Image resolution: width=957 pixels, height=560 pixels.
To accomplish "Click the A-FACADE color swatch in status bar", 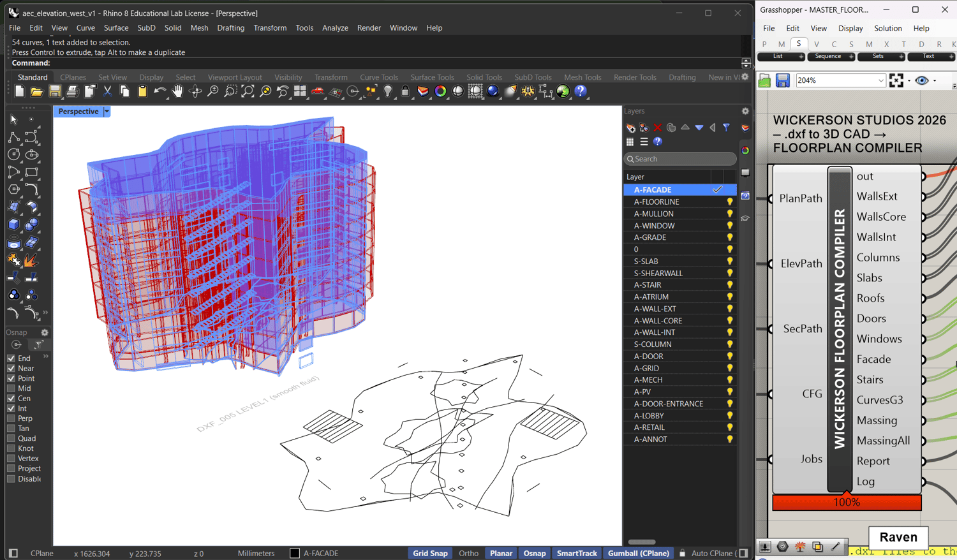I will coord(295,553).
